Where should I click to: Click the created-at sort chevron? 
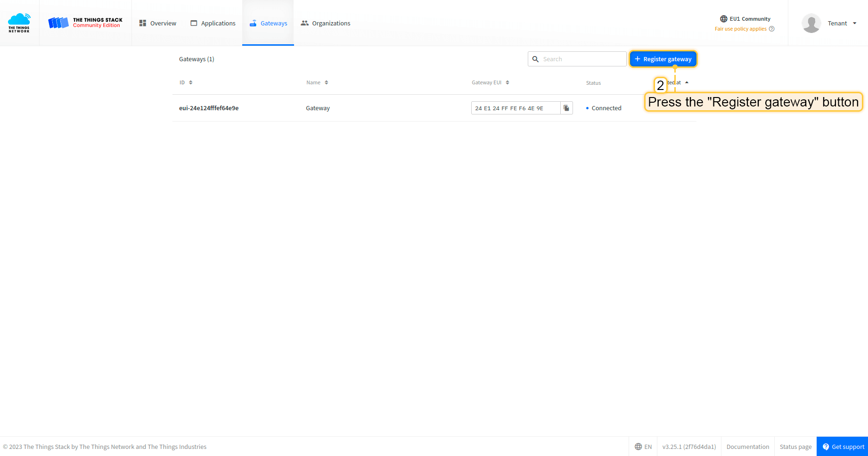687,82
